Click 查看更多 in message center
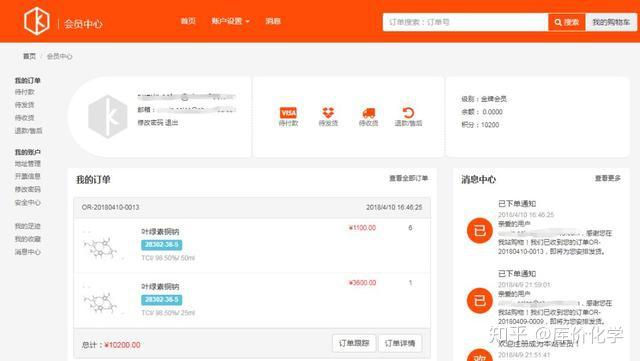This screenshot has width=640, height=361. (x=608, y=178)
